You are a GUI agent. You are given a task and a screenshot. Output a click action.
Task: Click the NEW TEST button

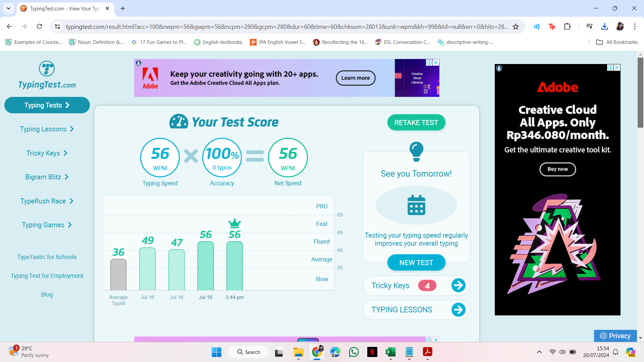point(416,263)
